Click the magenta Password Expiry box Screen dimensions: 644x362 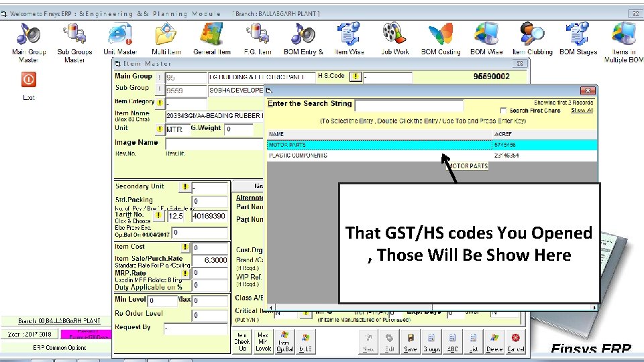(x=86, y=335)
